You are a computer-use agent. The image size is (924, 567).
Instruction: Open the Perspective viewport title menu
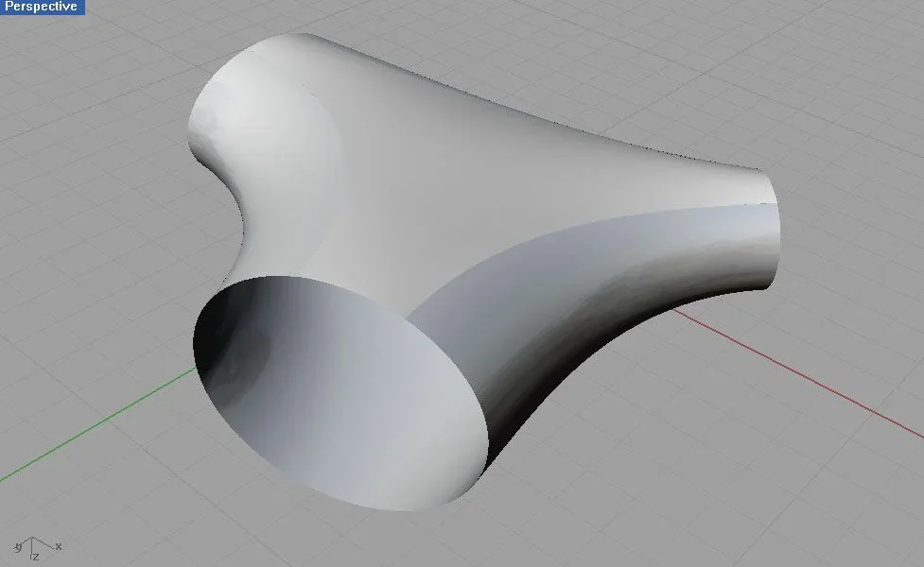pyautogui.click(x=42, y=7)
